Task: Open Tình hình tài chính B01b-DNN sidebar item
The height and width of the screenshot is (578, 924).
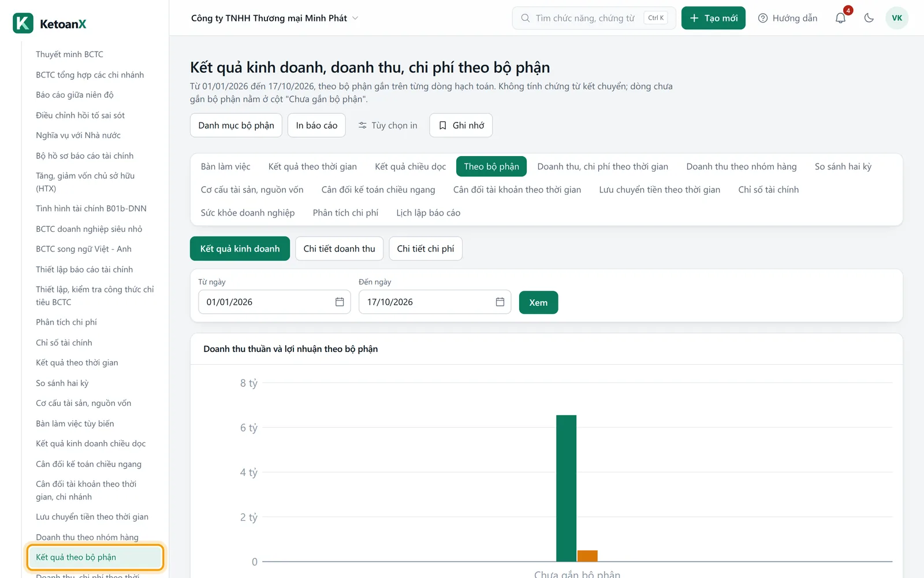Action: click(91, 208)
